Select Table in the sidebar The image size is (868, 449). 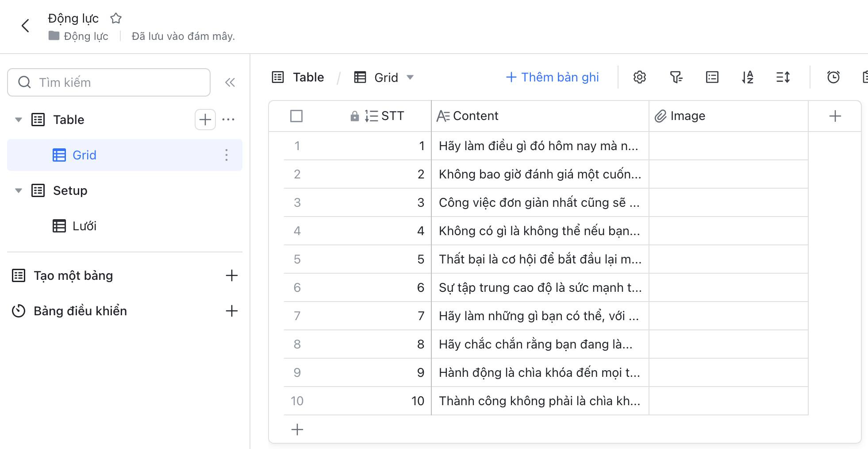click(x=69, y=120)
